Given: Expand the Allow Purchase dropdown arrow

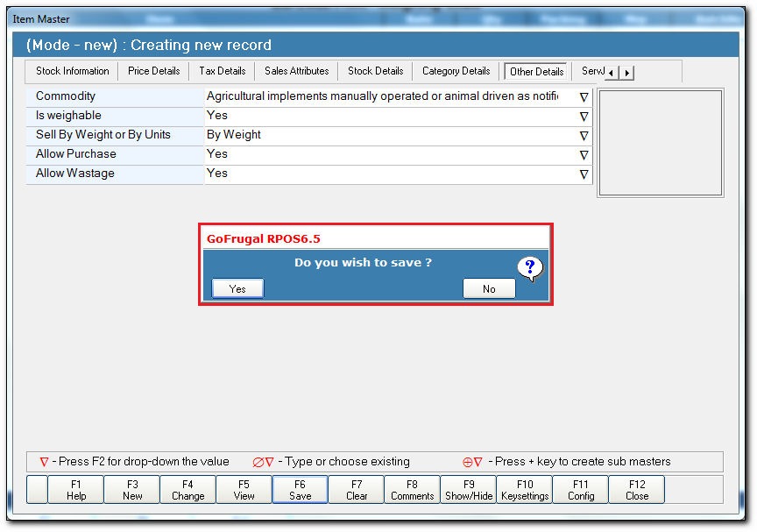Looking at the screenshot, I should coord(584,155).
